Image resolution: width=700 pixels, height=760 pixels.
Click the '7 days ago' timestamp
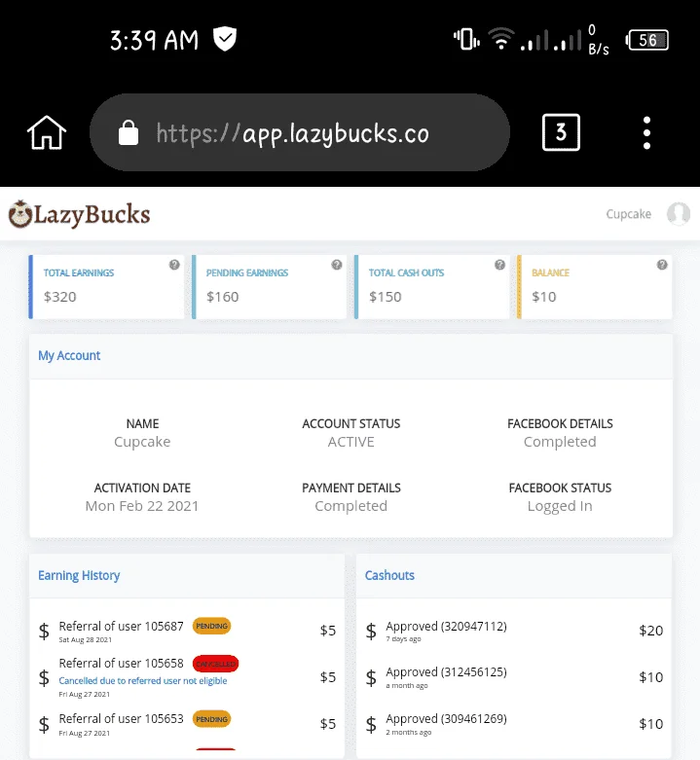pyautogui.click(x=403, y=639)
